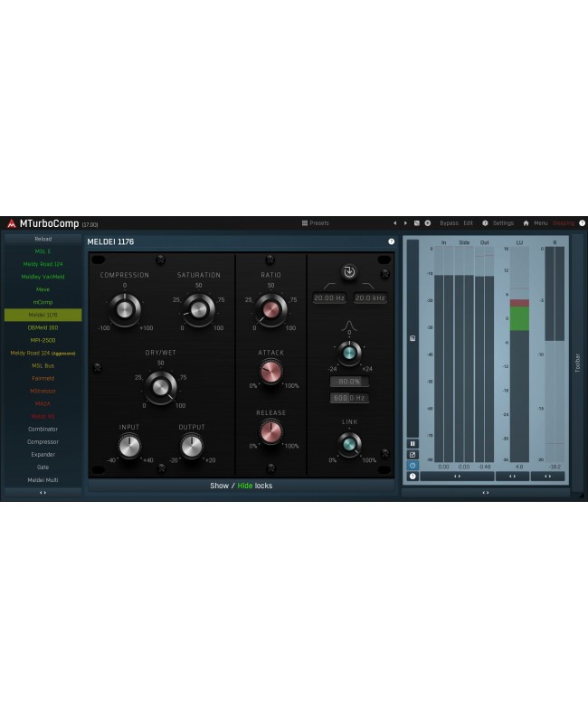Select Meldey VariMeld device
Screen dimensions: 588x718
coord(43,277)
